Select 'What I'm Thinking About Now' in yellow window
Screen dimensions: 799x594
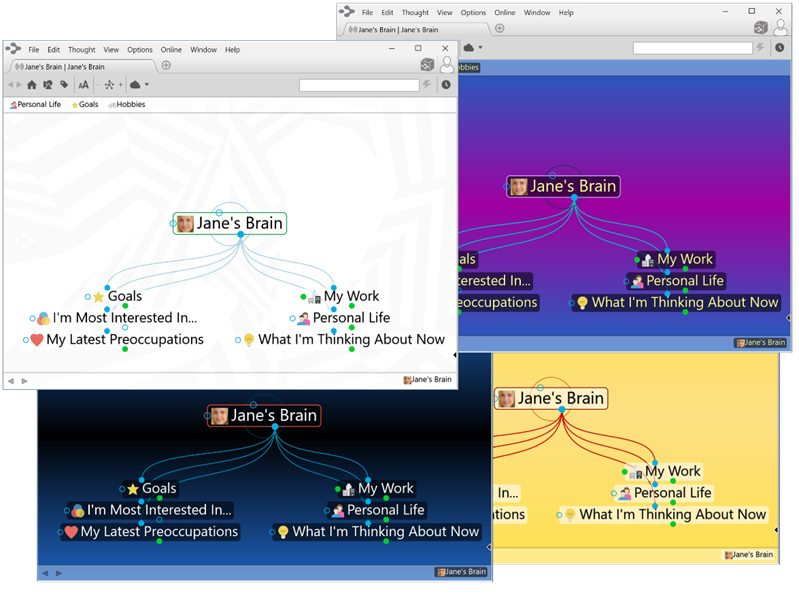672,514
